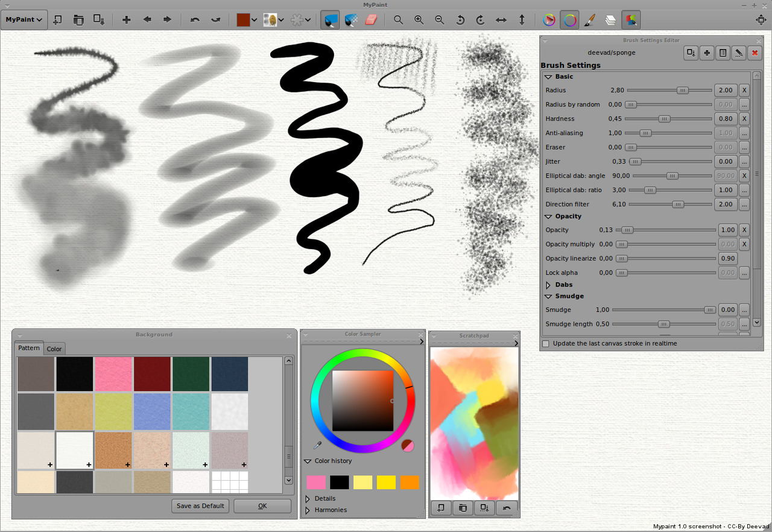Enable Update the last canvas stroke in realtime
Screen dimensions: 772x532
[545, 343]
